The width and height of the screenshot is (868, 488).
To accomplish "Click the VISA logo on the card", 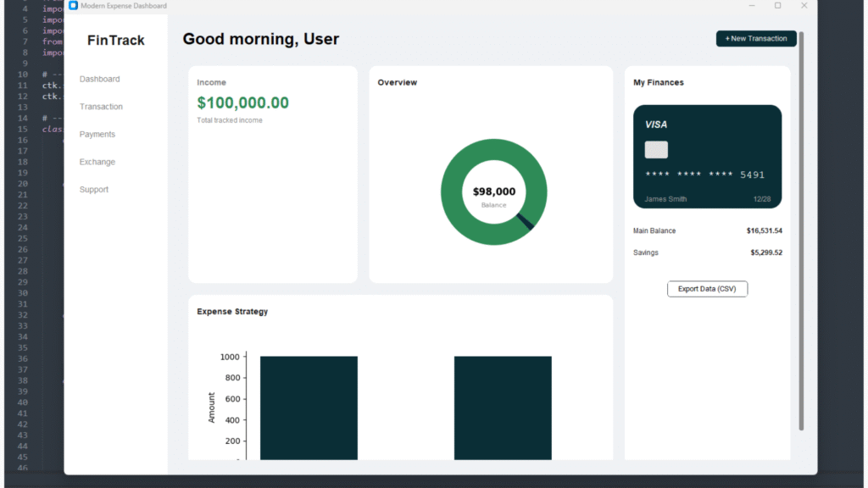I will coord(656,125).
